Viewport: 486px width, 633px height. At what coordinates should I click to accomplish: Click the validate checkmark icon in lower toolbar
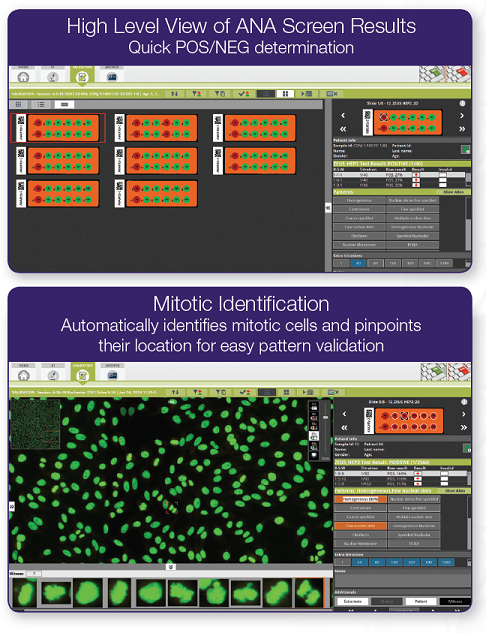pyautogui.click(x=244, y=392)
